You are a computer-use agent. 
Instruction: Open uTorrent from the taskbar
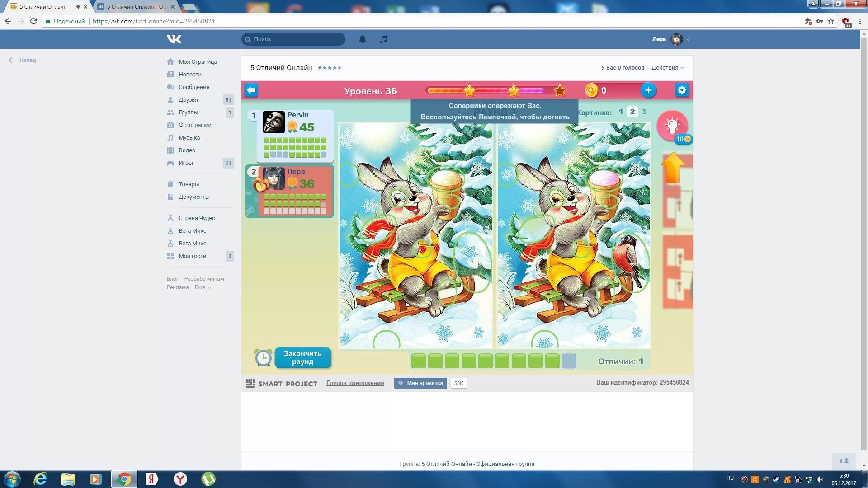pos(208,479)
